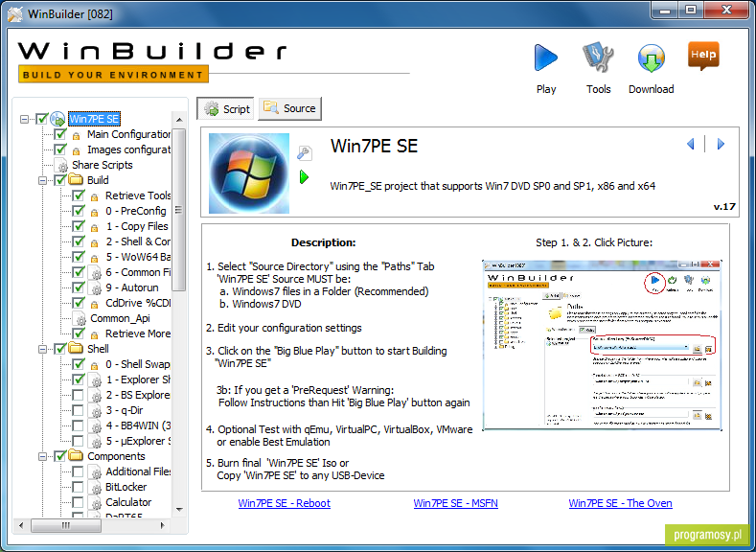This screenshot has width=756, height=552.
Task: Click the padlock icon beside Images configuration
Action: coord(76,150)
